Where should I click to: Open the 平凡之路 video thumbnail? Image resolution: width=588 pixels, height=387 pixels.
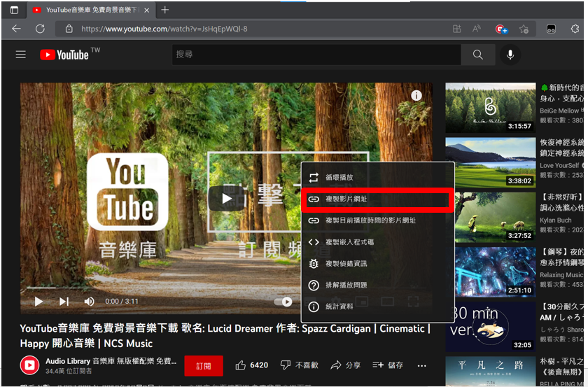491,371
